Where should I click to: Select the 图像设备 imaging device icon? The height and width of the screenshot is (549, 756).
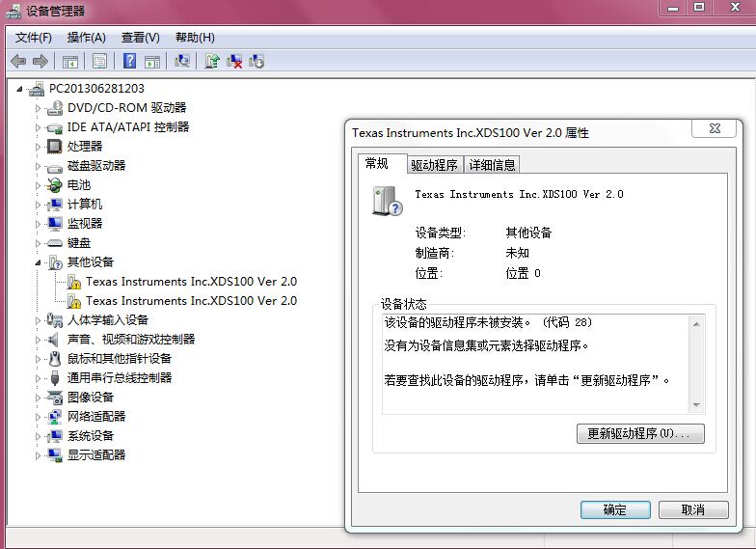coord(55,398)
